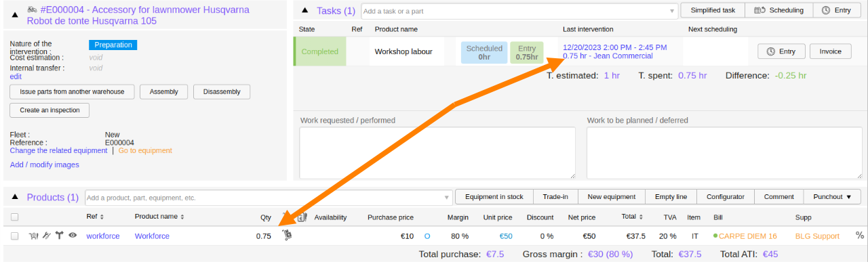Image resolution: width=868 pixels, height=264 pixels.
Task: Open the Punchout dropdown
Action: 832,197
